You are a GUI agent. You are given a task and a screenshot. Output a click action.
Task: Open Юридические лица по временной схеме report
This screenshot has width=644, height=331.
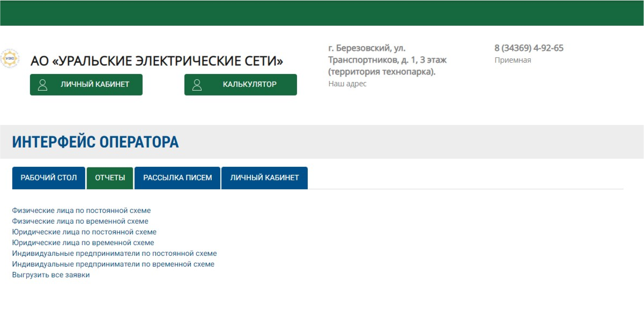point(83,242)
